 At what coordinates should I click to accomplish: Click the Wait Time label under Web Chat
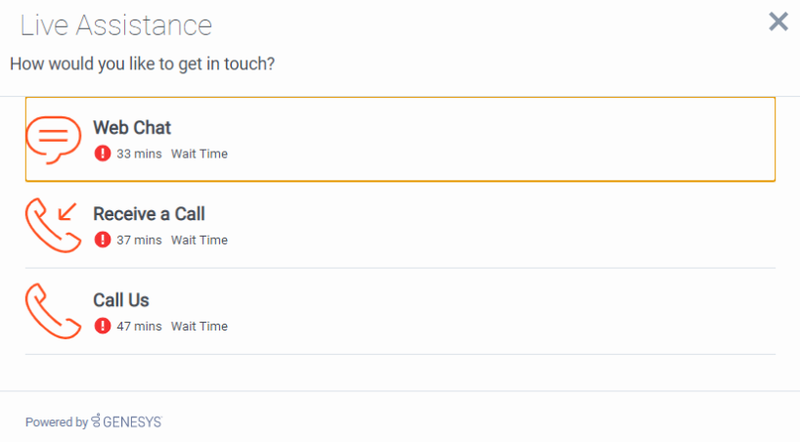click(199, 154)
